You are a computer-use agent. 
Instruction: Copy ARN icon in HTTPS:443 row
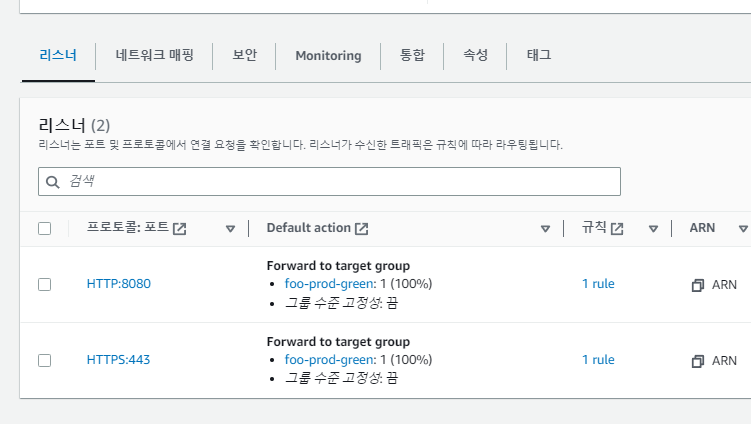(698, 360)
